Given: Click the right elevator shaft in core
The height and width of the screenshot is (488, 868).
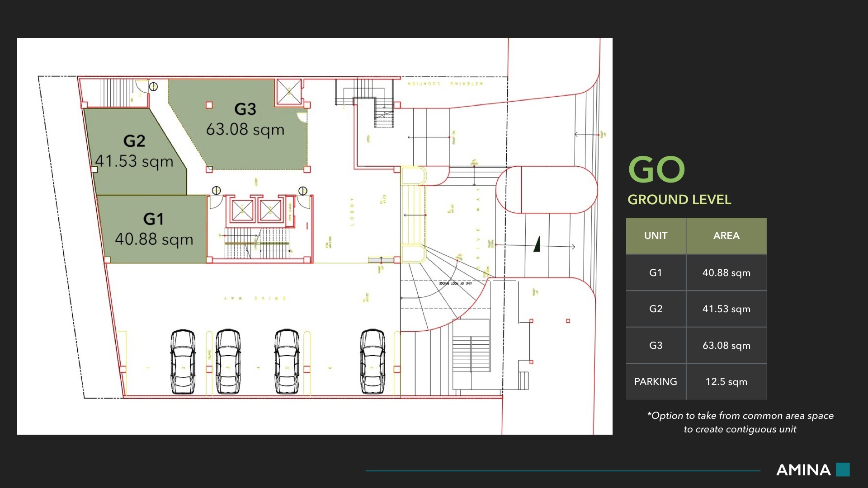Looking at the screenshot, I should (270, 211).
